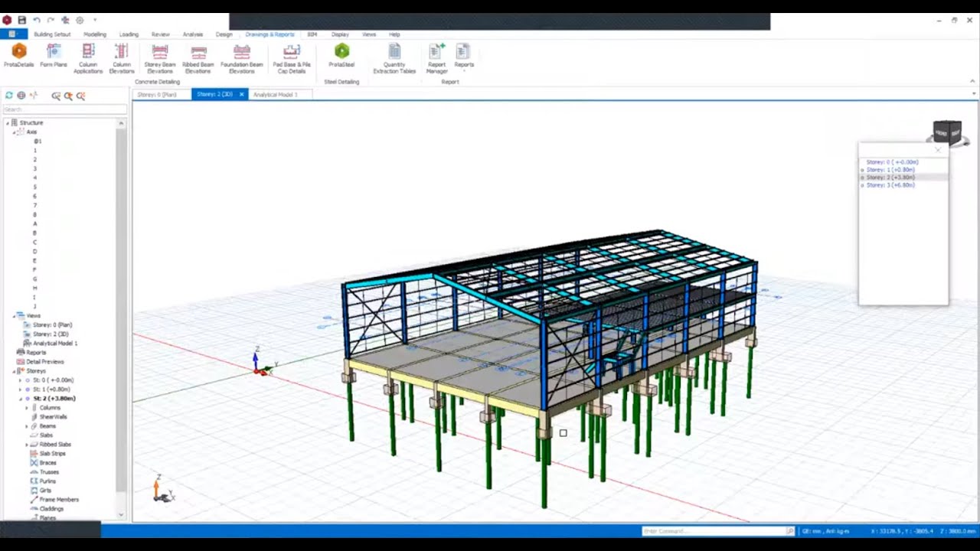Click the refresh icon above structure tree
Screen dimensions: 980x551
(9, 96)
